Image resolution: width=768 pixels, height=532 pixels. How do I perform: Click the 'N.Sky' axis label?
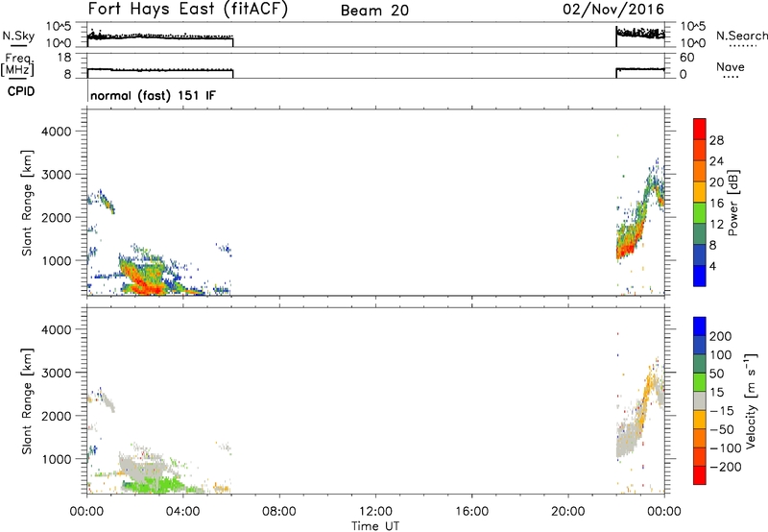[18, 36]
